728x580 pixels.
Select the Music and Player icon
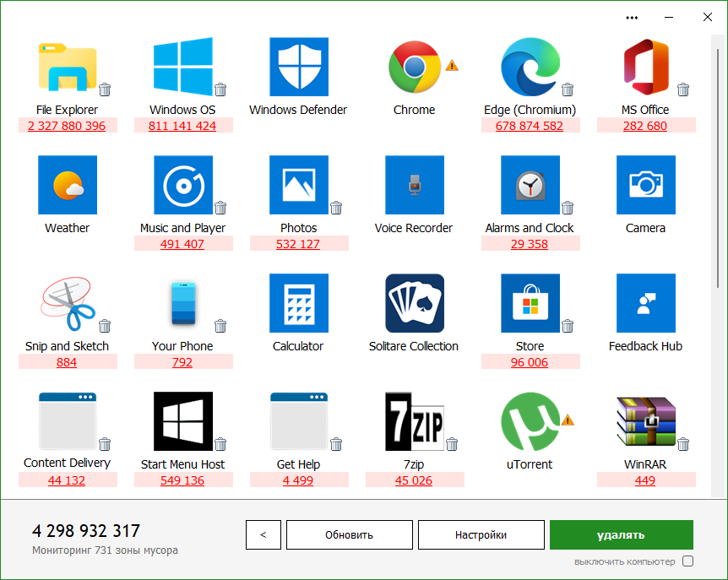(183, 185)
